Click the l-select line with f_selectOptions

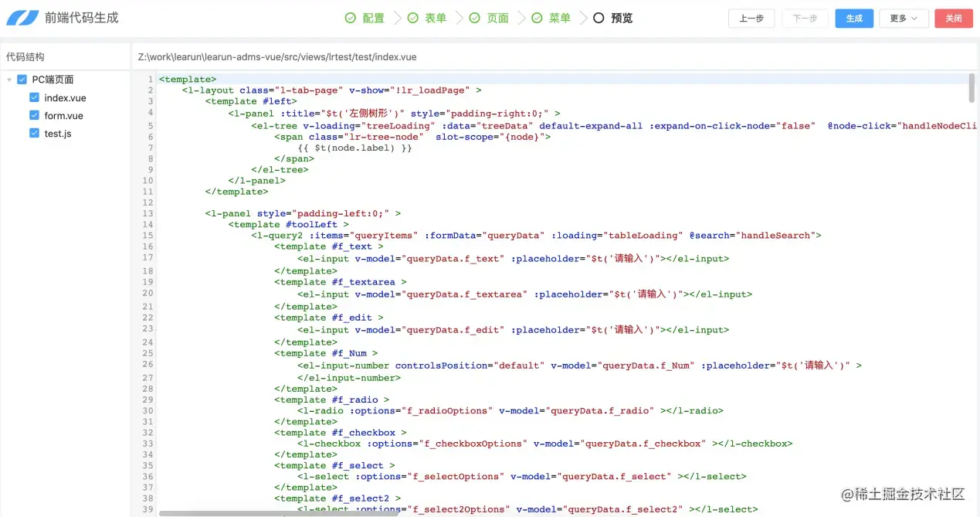coord(522,476)
